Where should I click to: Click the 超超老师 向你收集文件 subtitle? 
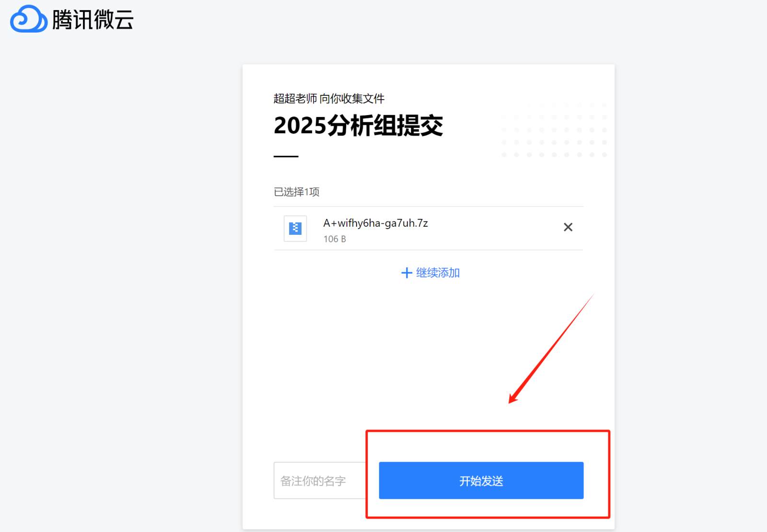329,99
